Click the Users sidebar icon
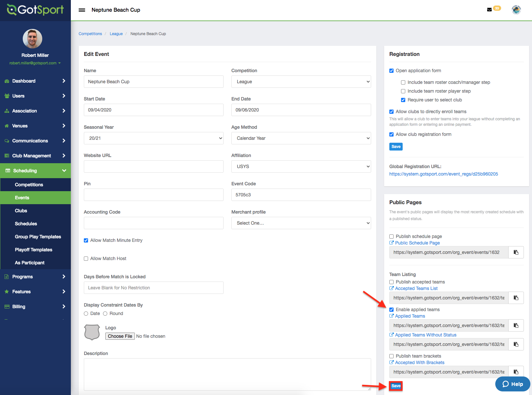The image size is (532, 395). pyautogui.click(x=7, y=96)
